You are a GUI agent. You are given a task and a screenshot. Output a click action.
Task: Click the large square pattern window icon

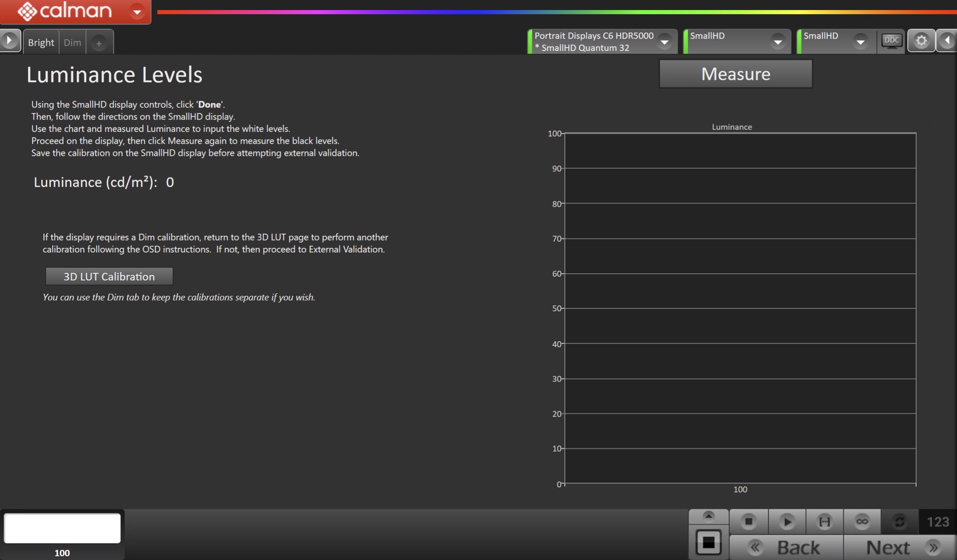708,542
